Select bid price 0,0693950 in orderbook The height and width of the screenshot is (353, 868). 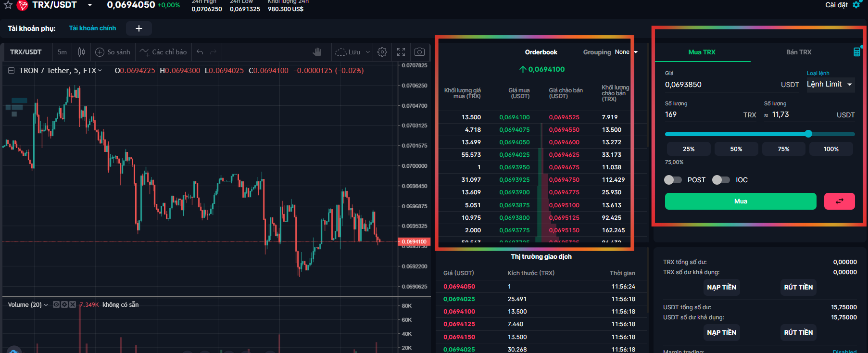point(514,167)
